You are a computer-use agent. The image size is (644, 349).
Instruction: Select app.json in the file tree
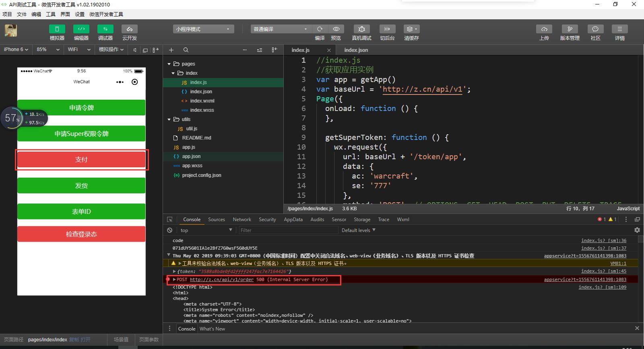[x=191, y=156]
